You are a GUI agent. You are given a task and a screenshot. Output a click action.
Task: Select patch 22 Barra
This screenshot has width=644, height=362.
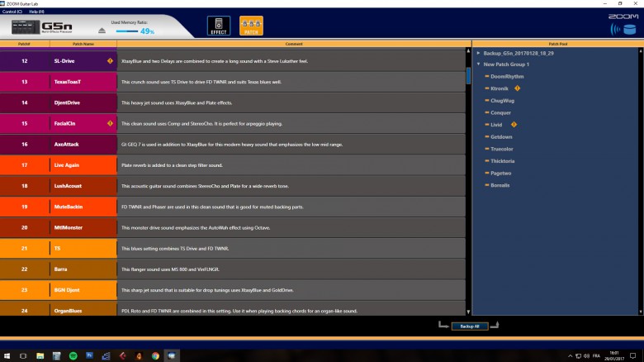pyautogui.click(x=59, y=269)
